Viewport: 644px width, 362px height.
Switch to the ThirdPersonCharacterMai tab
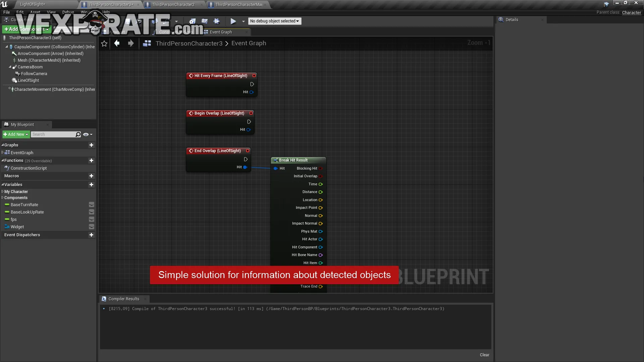239,5
